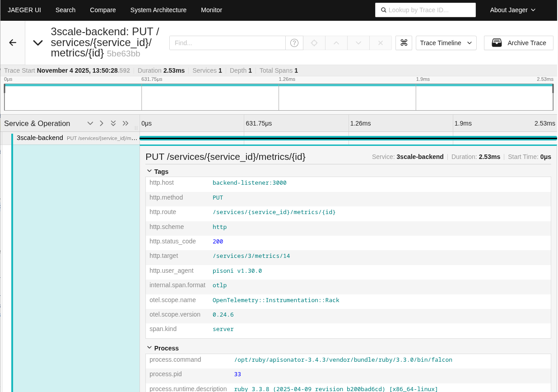Go to previous match with up arrow
This screenshot has width=558, height=392.
336,43
